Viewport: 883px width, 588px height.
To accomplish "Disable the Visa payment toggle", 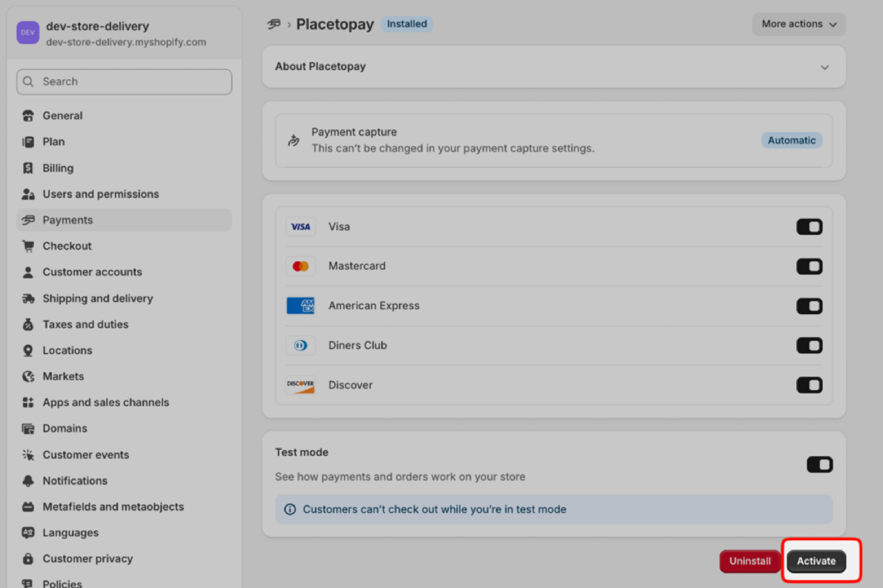I will (809, 227).
